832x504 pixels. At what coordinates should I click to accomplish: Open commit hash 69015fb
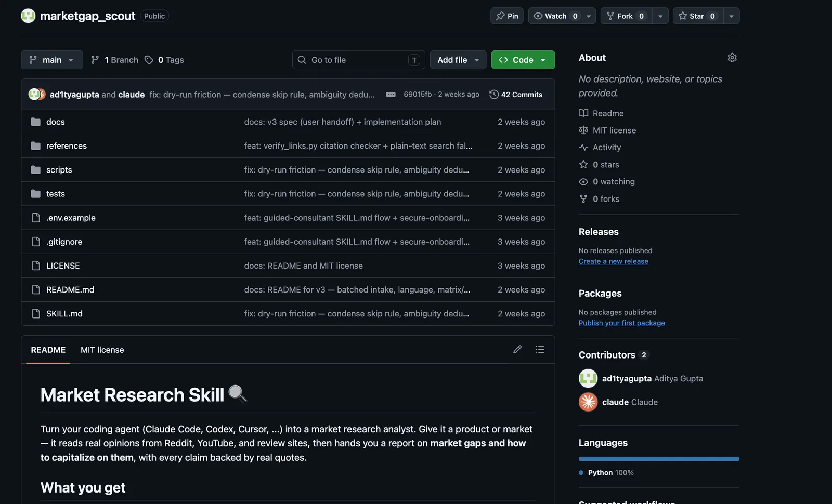(418, 95)
